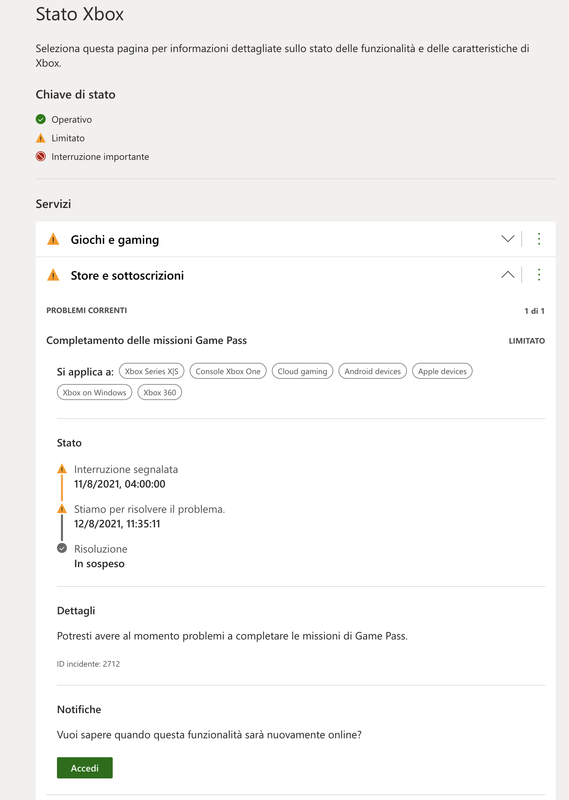Select the Xbox Series X|S tag

(152, 371)
